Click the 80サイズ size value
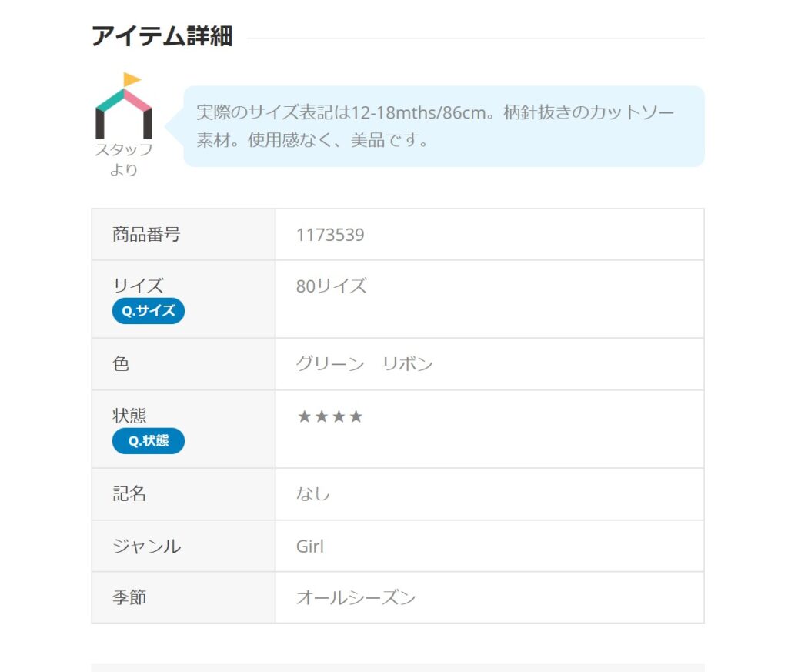788x672 pixels. tap(331, 286)
